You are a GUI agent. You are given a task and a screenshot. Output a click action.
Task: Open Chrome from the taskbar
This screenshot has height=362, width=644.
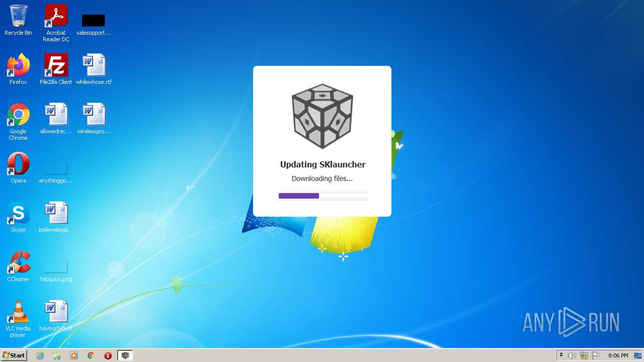click(91, 355)
